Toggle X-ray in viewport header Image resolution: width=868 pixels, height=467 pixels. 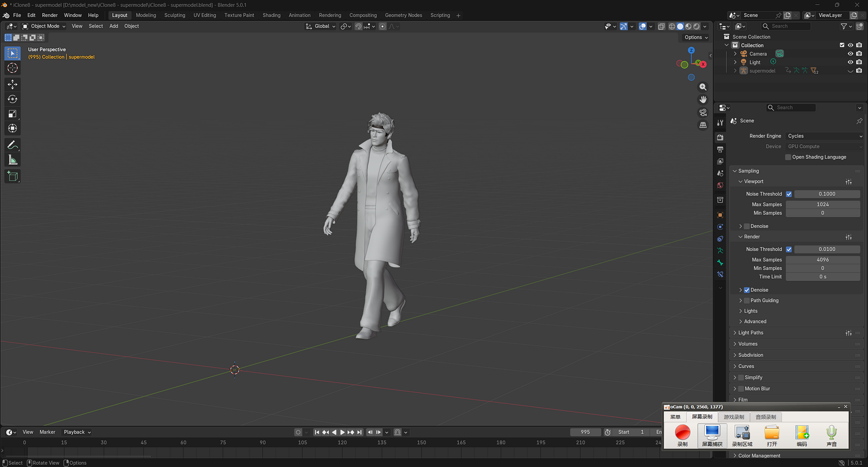(660, 26)
